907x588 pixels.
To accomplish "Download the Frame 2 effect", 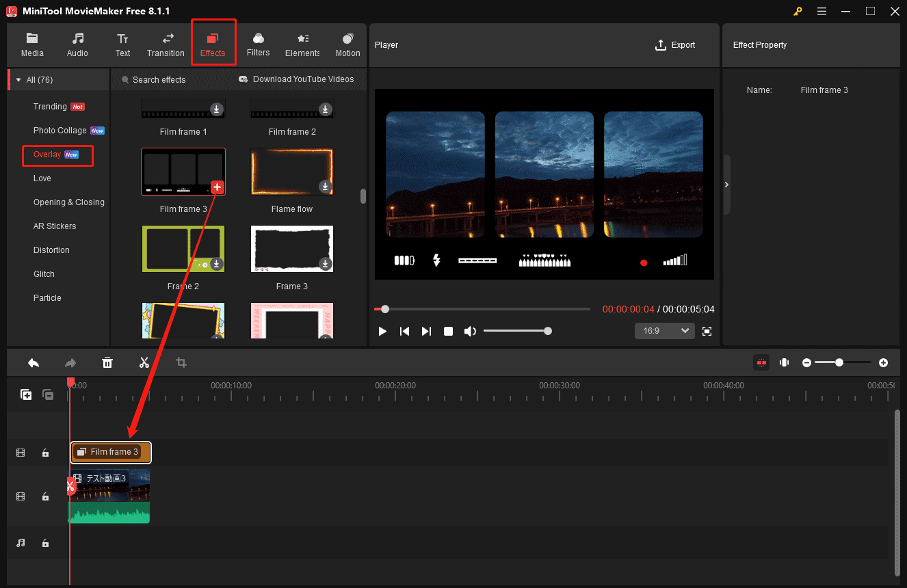I will pos(216,264).
